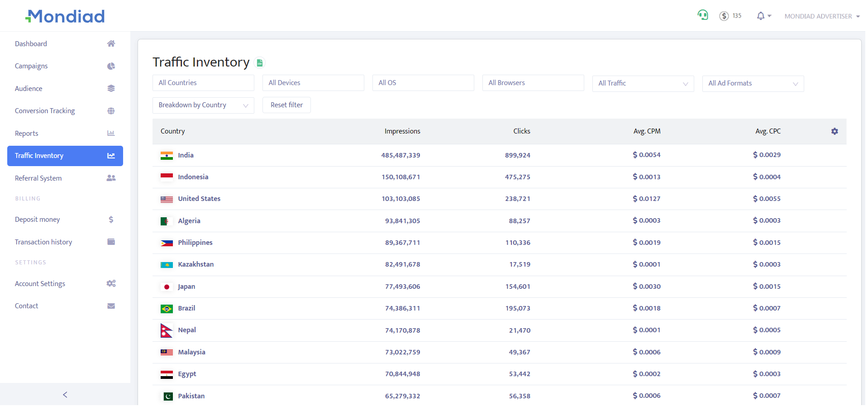This screenshot has height=411, width=868.
Task: Click the support headset icon
Action: [x=702, y=15]
